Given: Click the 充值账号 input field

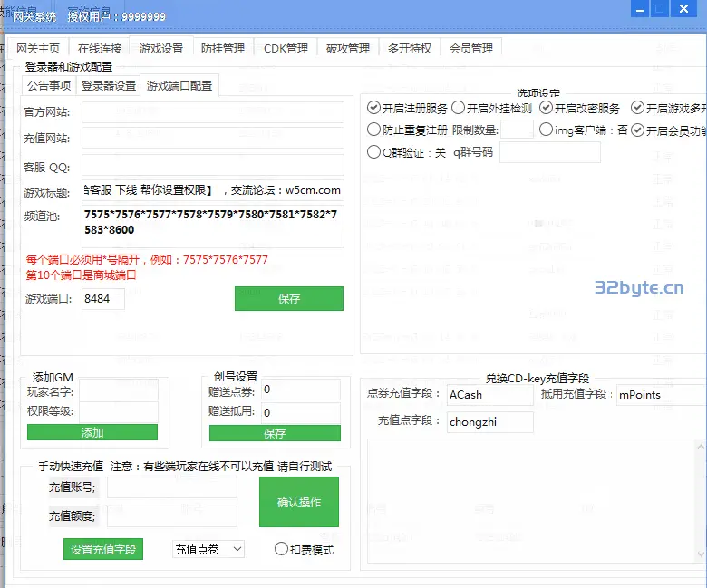Looking at the screenshot, I should point(172,487).
